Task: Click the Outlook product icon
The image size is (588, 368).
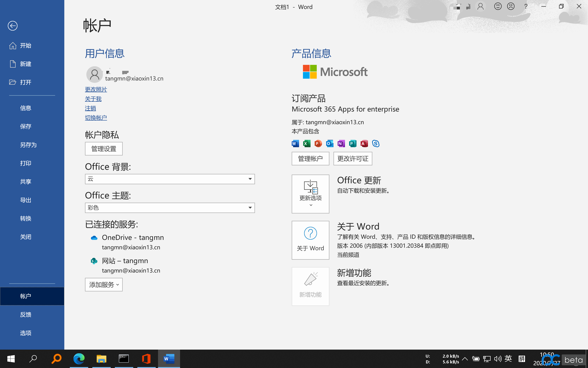Action: (330, 144)
